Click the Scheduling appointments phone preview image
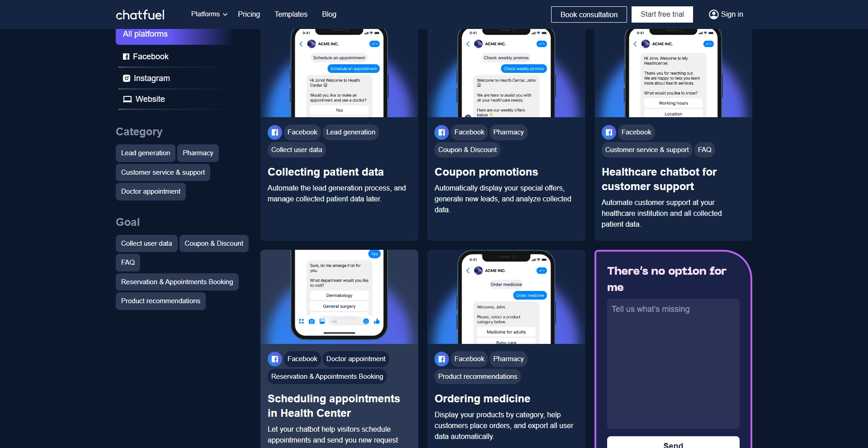 [x=339, y=297]
